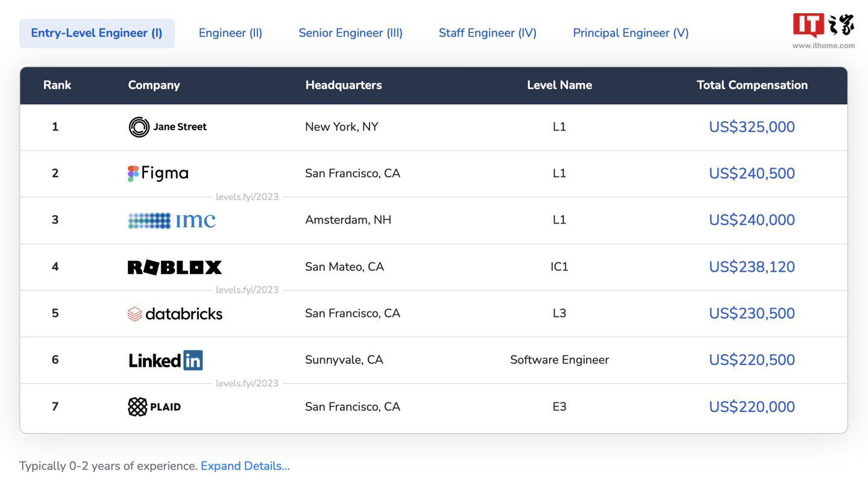Click the IMC company logo
The image size is (868, 480).
[x=172, y=220]
